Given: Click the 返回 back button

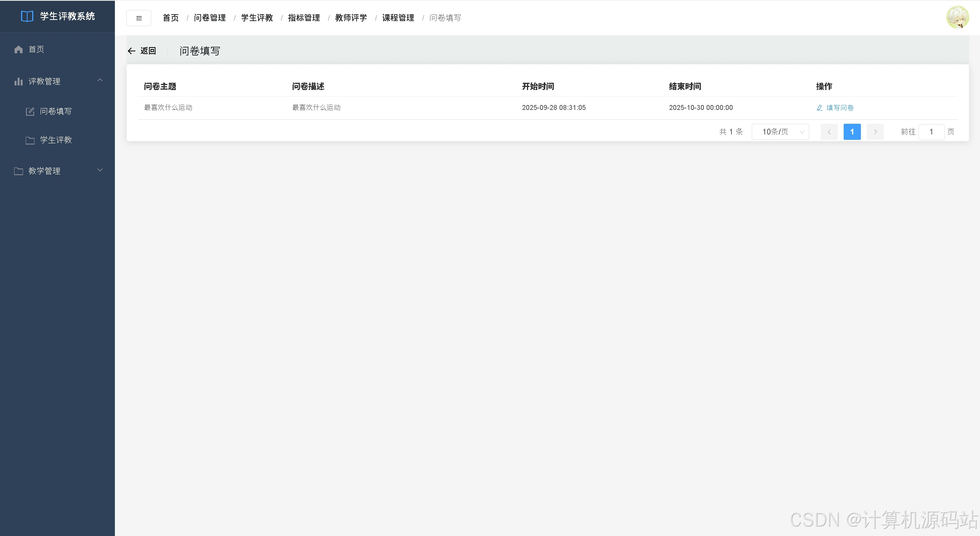Looking at the screenshot, I should click(142, 51).
